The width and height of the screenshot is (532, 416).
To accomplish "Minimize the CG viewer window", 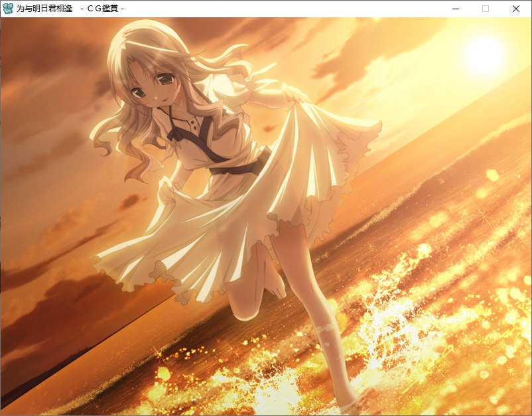I will (456, 9).
